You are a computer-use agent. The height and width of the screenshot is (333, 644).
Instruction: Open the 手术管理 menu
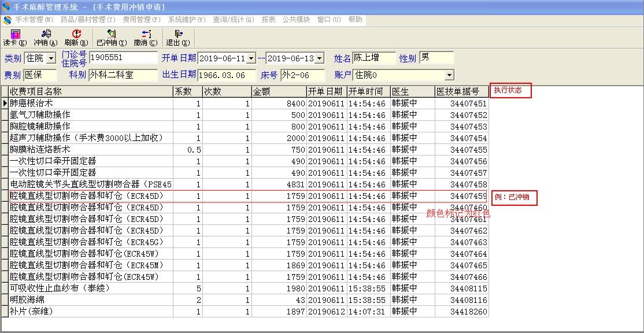point(35,19)
